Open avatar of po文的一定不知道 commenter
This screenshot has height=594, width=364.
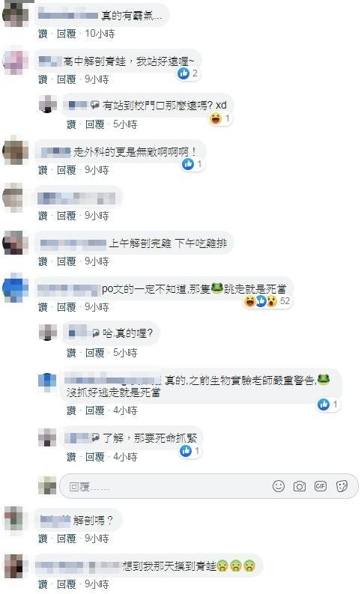coord(16,288)
